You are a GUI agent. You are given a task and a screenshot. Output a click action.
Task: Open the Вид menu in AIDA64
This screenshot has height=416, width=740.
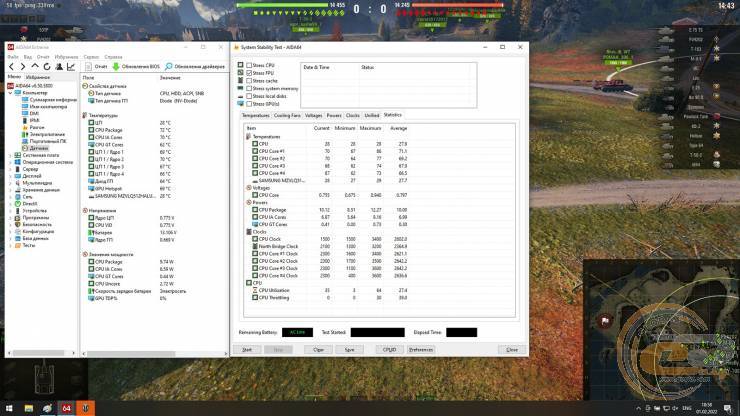tap(28, 57)
